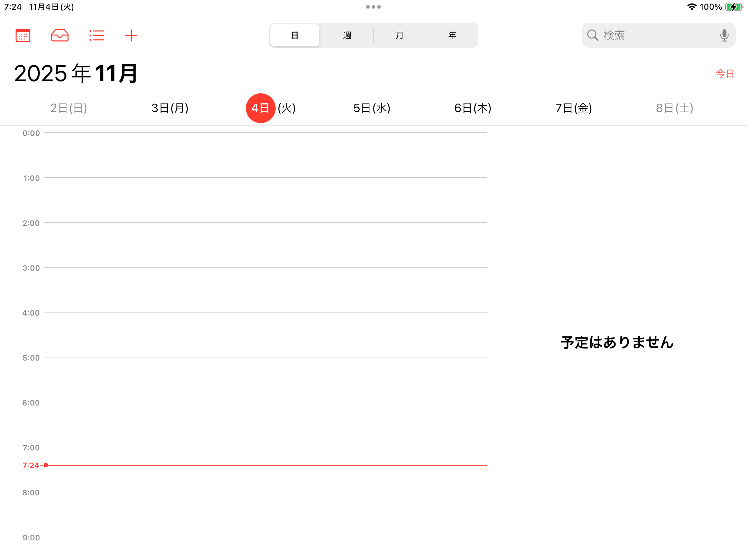Viewport: 747px width, 560px height.
Task: Tap the microphone dictation icon
Action: (x=724, y=35)
